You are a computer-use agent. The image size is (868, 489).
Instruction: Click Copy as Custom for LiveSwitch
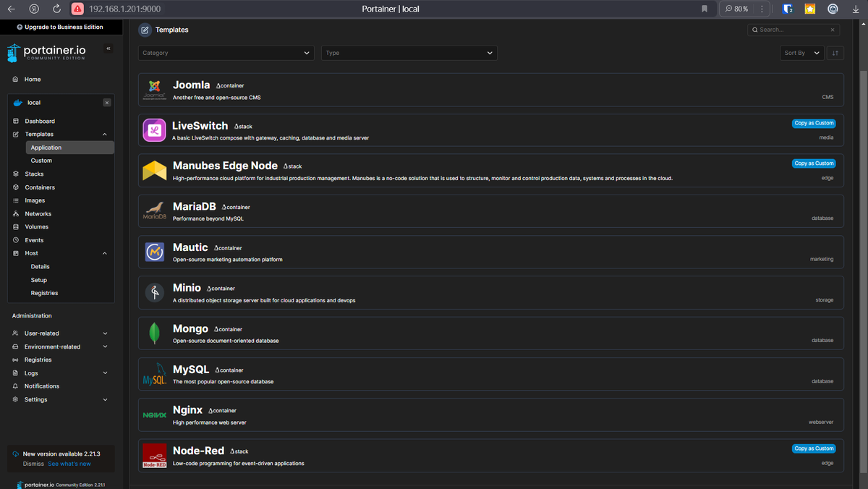click(814, 123)
